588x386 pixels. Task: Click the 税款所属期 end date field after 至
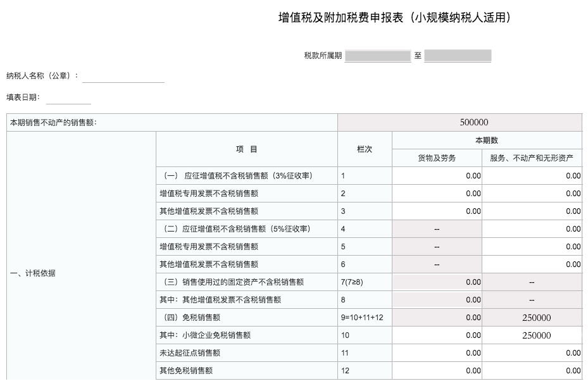click(458, 56)
